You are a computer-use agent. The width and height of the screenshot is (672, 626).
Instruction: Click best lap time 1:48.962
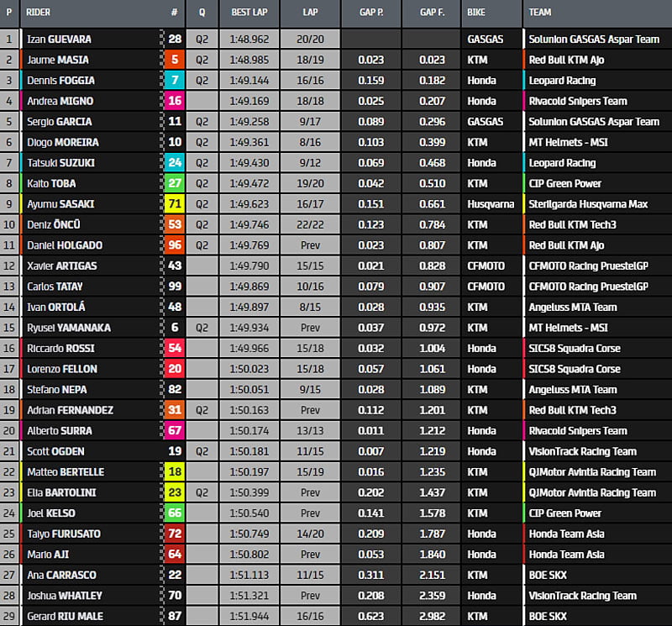[x=249, y=39]
